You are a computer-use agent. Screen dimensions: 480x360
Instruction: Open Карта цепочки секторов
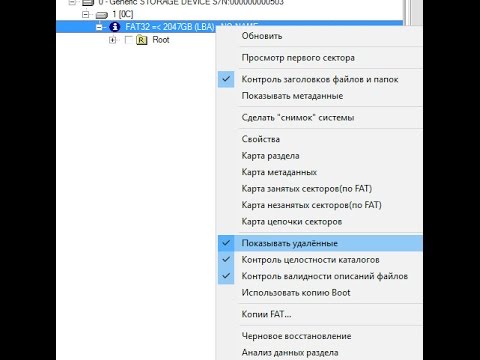pyautogui.click(x=320, y=222)
